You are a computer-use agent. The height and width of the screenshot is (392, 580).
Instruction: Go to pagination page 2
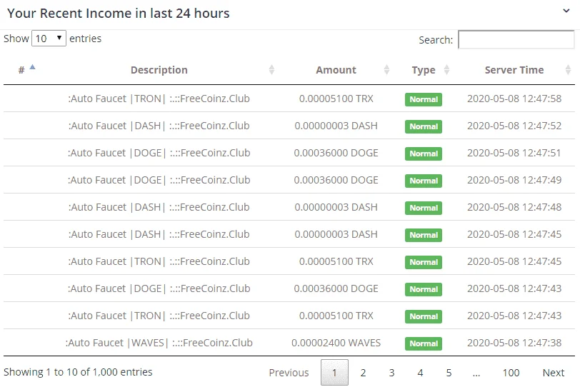[x=364, y=373]
